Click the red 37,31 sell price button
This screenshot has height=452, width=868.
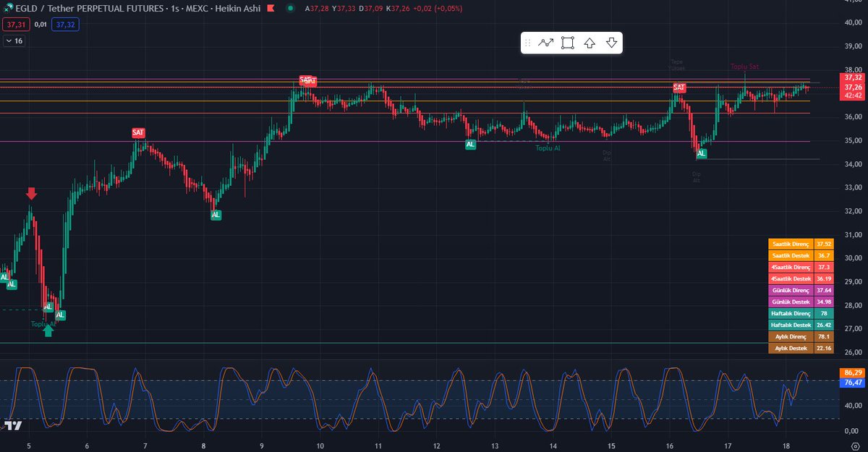coord(14,24)
